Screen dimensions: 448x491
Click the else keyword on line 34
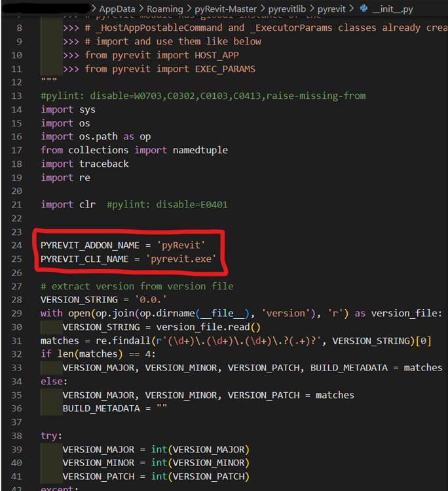[x=54, y=382]
